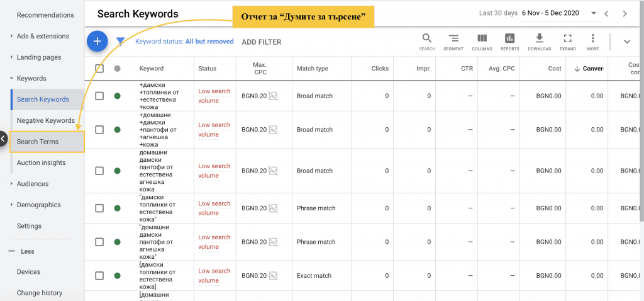Screen dimensions: 644x301
Task: Click the blue filter funnel icon
Action: (x=120, y=42)
